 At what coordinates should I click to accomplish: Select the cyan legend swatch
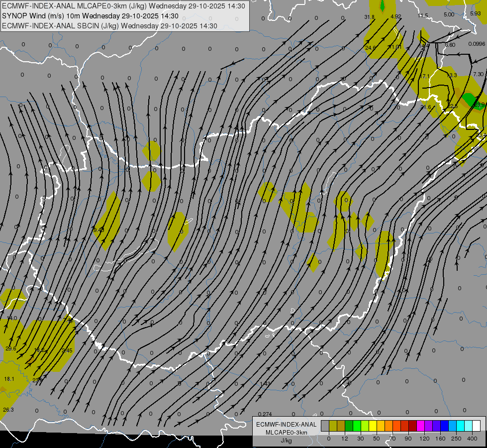click(461, 426)
